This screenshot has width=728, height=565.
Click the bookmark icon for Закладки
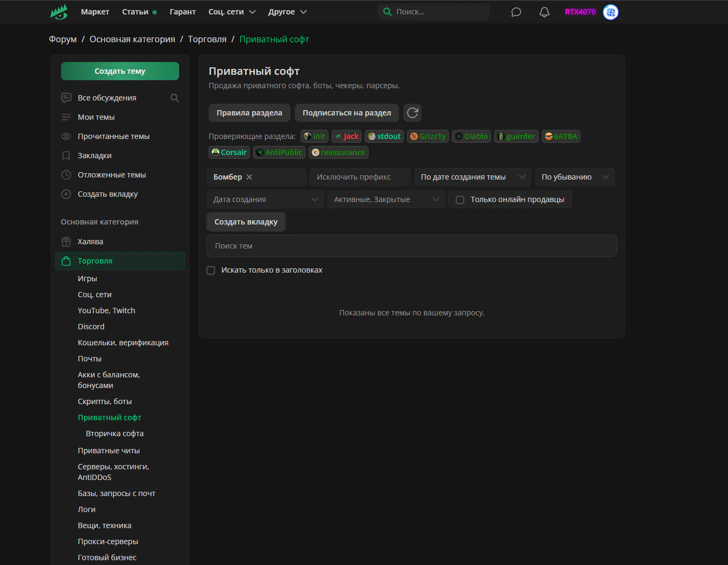coord(66,156)
